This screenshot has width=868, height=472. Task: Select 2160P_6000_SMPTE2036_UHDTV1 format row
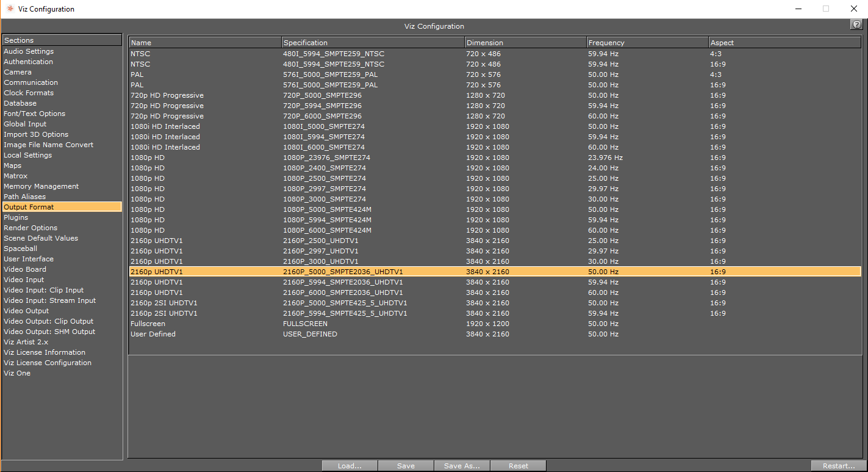(495, 292)
